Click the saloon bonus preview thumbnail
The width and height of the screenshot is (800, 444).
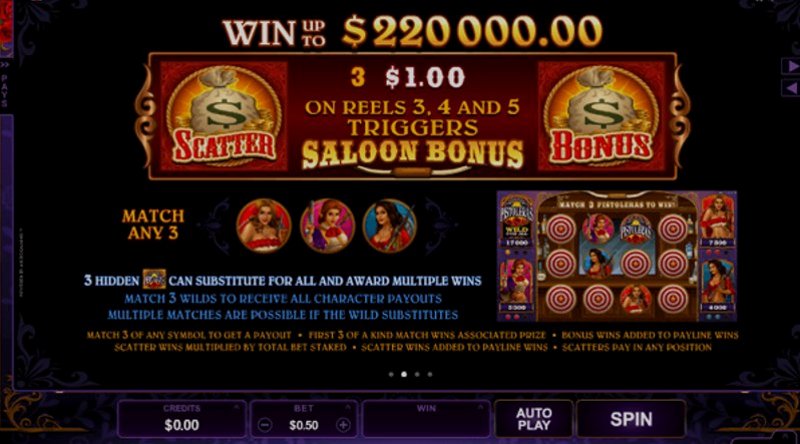click(617, 256)
